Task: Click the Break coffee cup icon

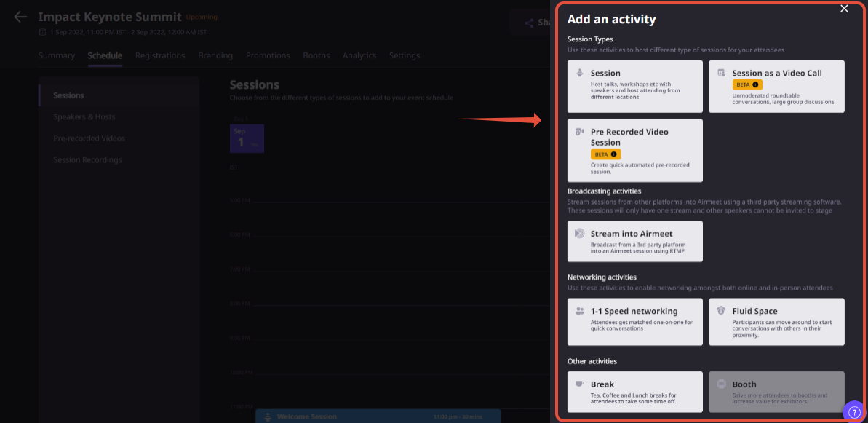Action: (580, 384)
